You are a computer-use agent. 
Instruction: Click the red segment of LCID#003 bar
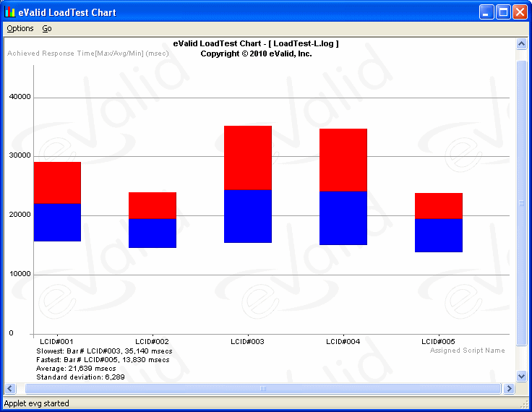[248, 158]
